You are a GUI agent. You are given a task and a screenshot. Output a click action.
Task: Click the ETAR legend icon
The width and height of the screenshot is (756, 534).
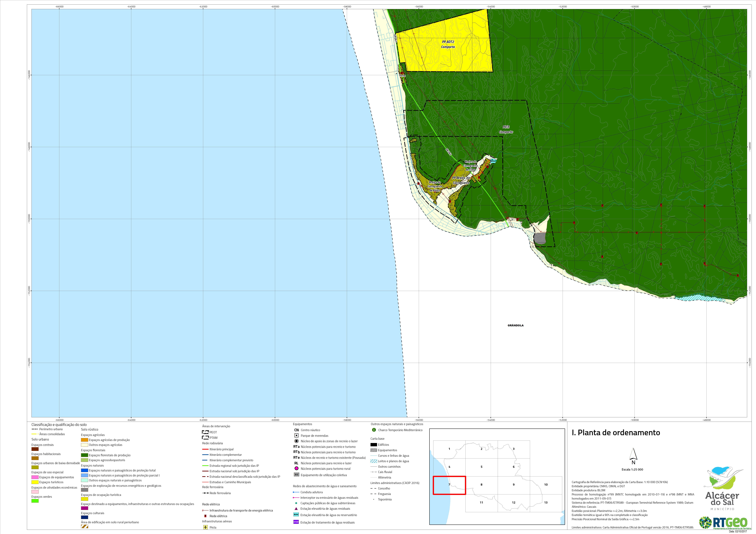point(296,522)
